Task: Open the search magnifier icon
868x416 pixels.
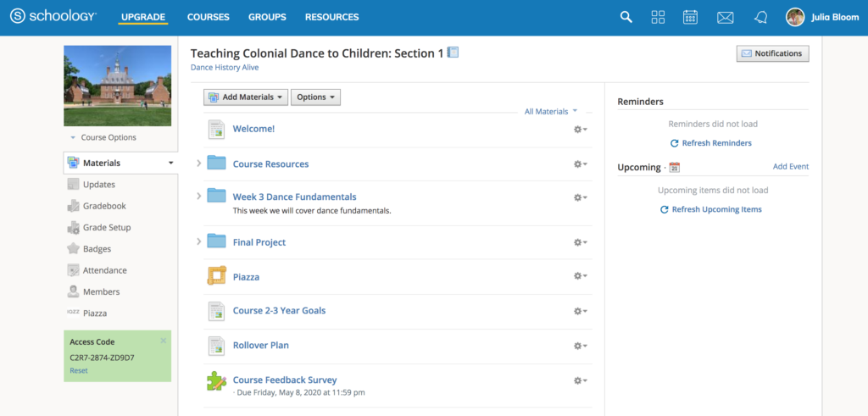Action: point(626,17)
